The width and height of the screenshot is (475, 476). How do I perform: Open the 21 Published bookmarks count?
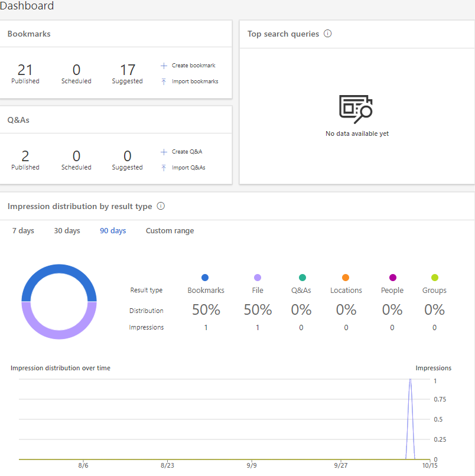(25, 74)
